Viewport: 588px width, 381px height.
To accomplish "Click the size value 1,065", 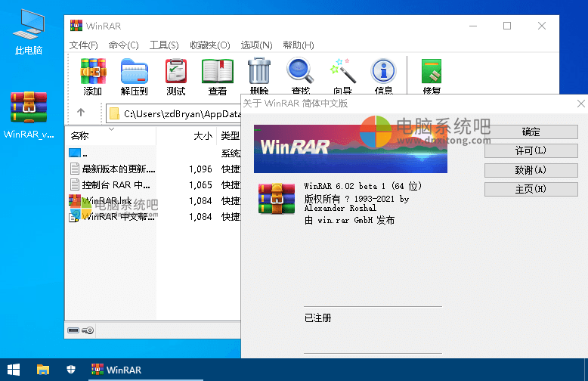I will tap(200, 185).
